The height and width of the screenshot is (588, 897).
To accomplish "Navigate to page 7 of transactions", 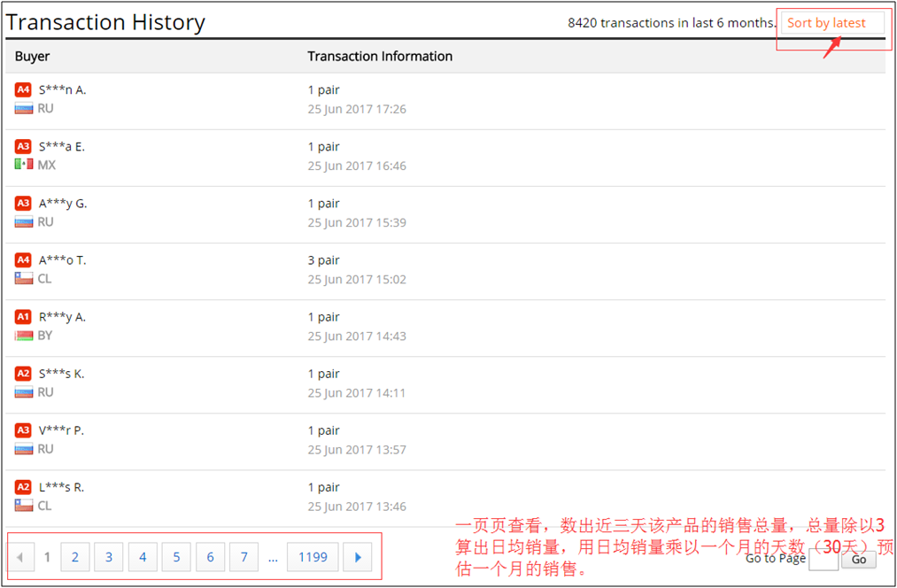I will click(x=244, y=557).
